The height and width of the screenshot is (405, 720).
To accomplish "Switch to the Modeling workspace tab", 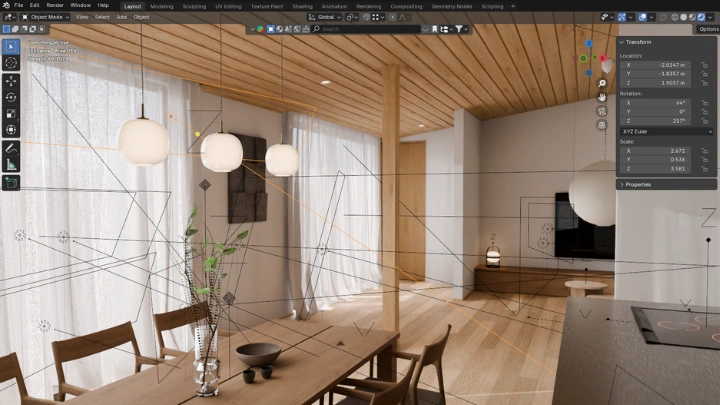I will (x=162, y=6).
